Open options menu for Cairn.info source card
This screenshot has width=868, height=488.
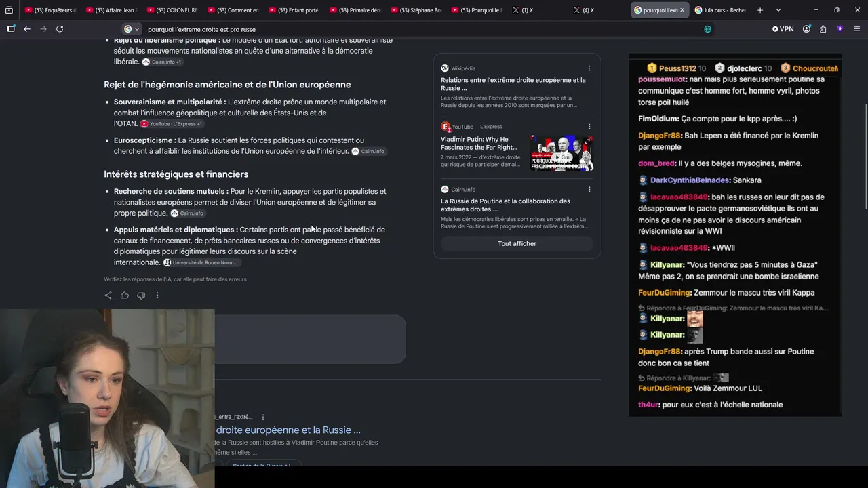coord(589,190)
